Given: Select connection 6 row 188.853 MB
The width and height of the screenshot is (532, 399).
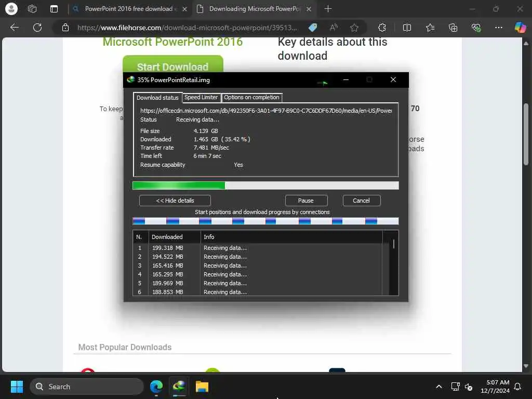Looking at the screenshot, I should click(x=258, y=292).
